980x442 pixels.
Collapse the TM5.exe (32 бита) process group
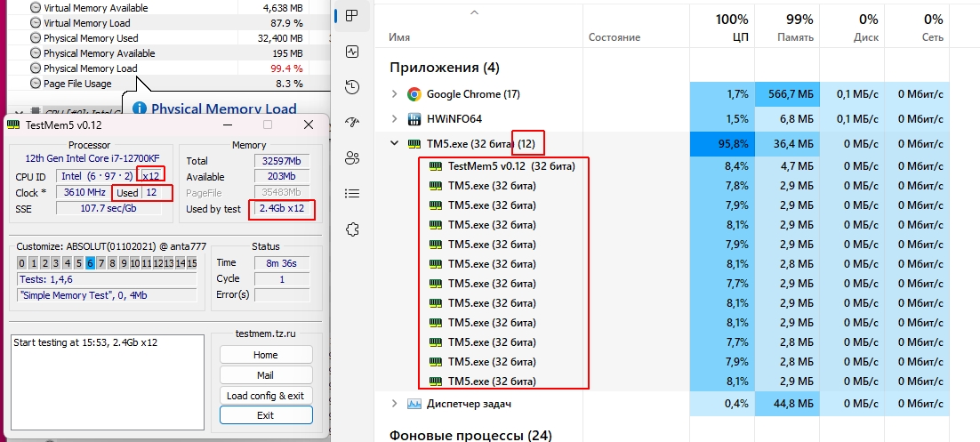394,144
